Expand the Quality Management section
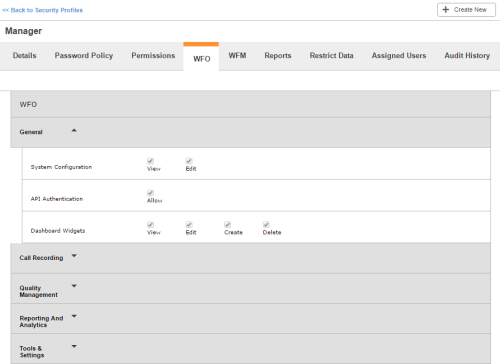Screen dimensions: 500x364 click(74, 286)
